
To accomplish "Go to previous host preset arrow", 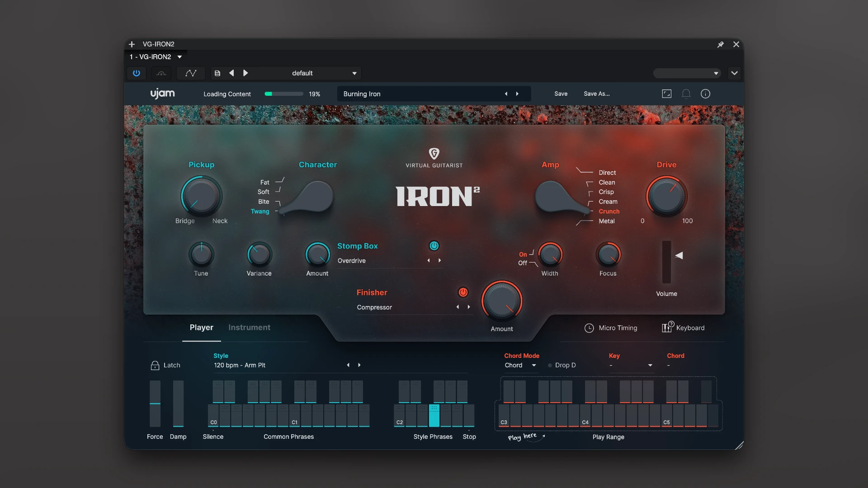I will (x=231, y=73).
